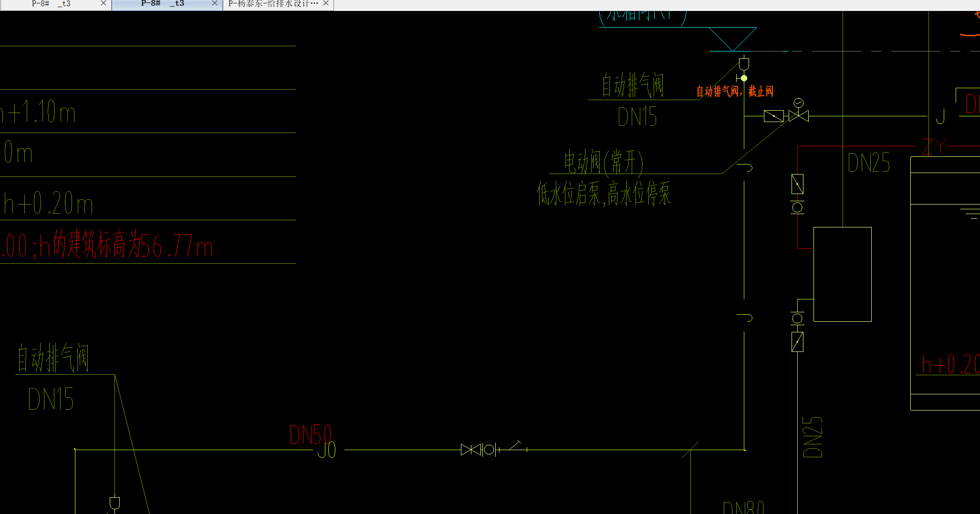Select rectangular device symbol left of electric valve
The width and height of the screenshot is (980, 514).
[x=773, y=116]
